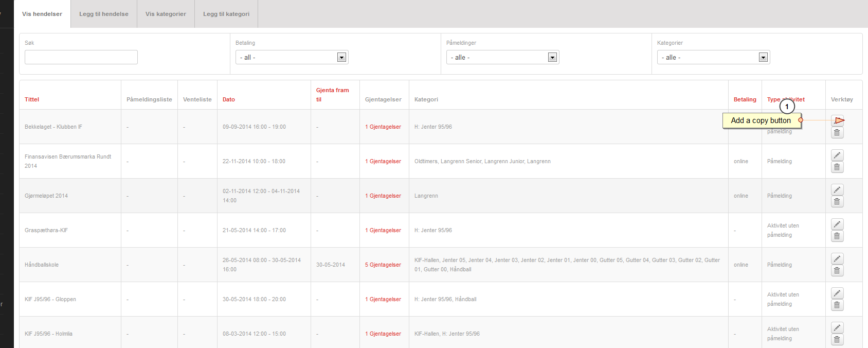Open the Kategorier filter dropdown
868x348 pixels.
[714, 57]
